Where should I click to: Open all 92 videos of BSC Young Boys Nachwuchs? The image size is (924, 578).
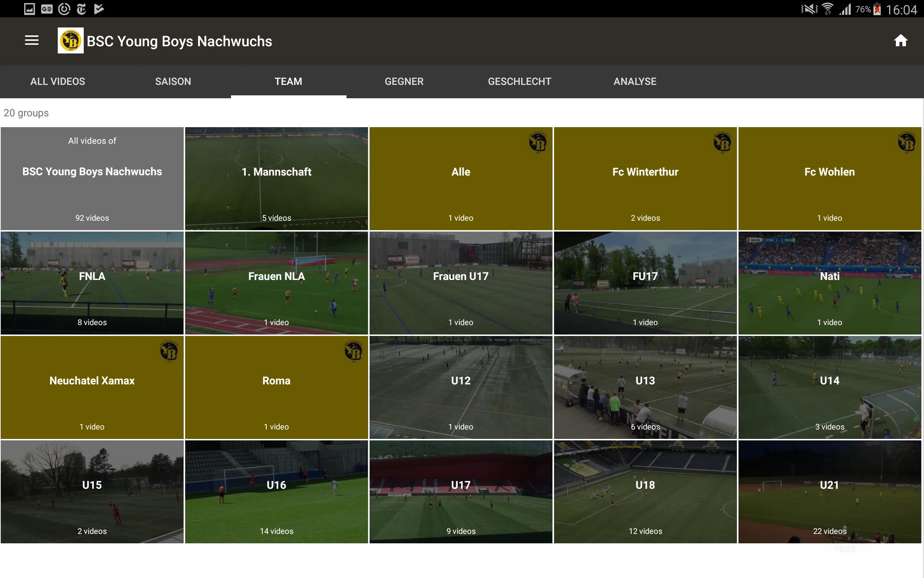click(92, 178)
